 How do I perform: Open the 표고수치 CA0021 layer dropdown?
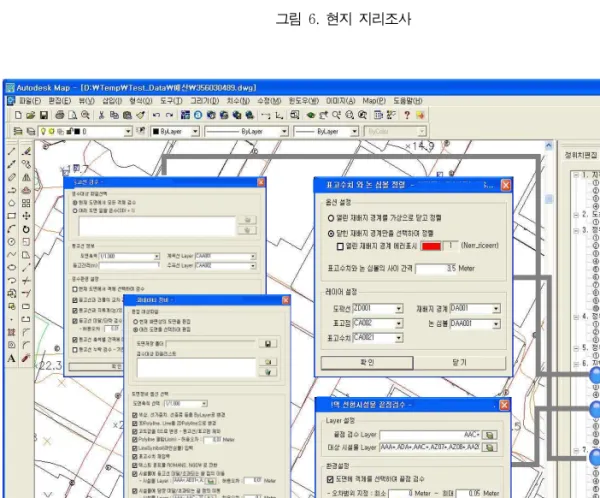[x=399, y=338]
